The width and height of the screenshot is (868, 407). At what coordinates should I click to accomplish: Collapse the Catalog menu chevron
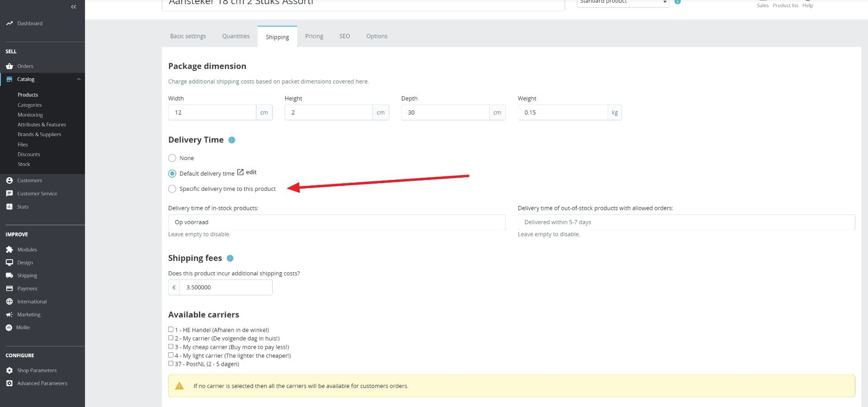pyautogui.click(x=79, y=79)
